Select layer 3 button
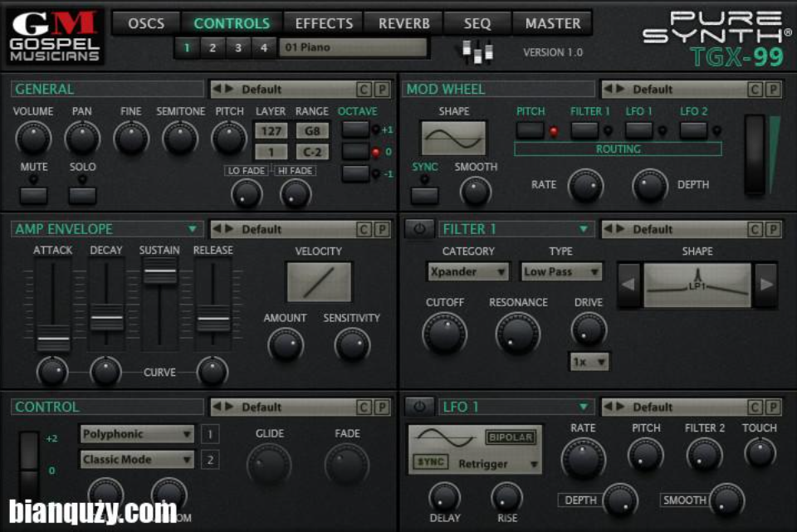The width and height of the screenshot is (797, 532). [238, 48]
